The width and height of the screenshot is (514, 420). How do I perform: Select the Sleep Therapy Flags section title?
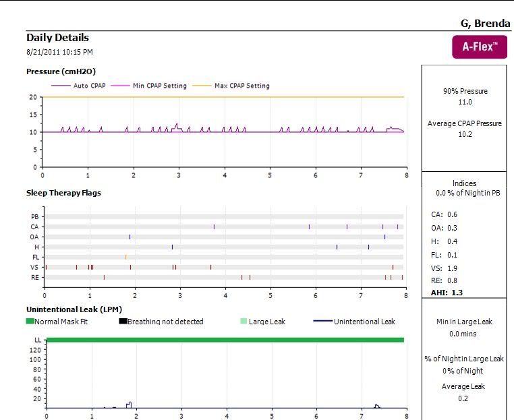pyautogui.click(x=63, y=193)
